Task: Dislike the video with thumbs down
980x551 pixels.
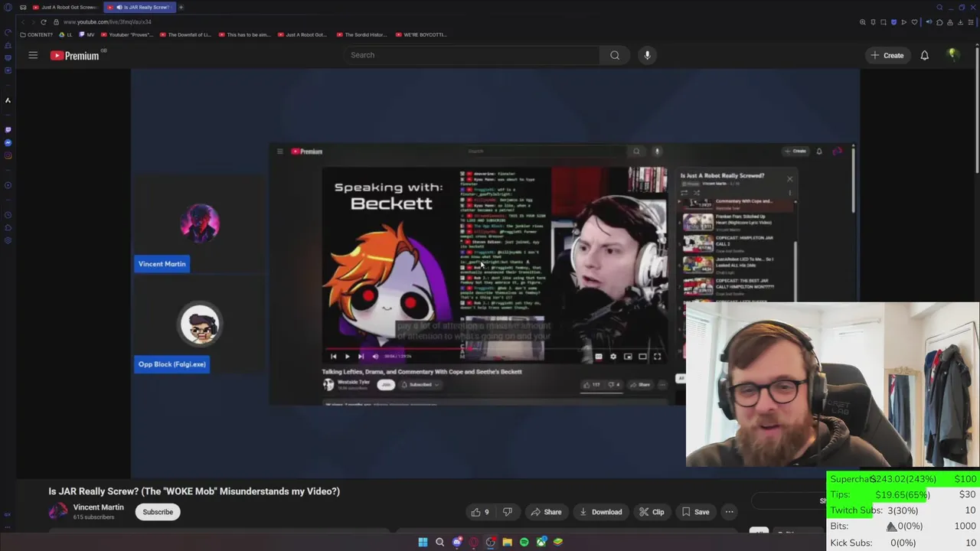Action: pyautogui.click(x=507, y=512)
